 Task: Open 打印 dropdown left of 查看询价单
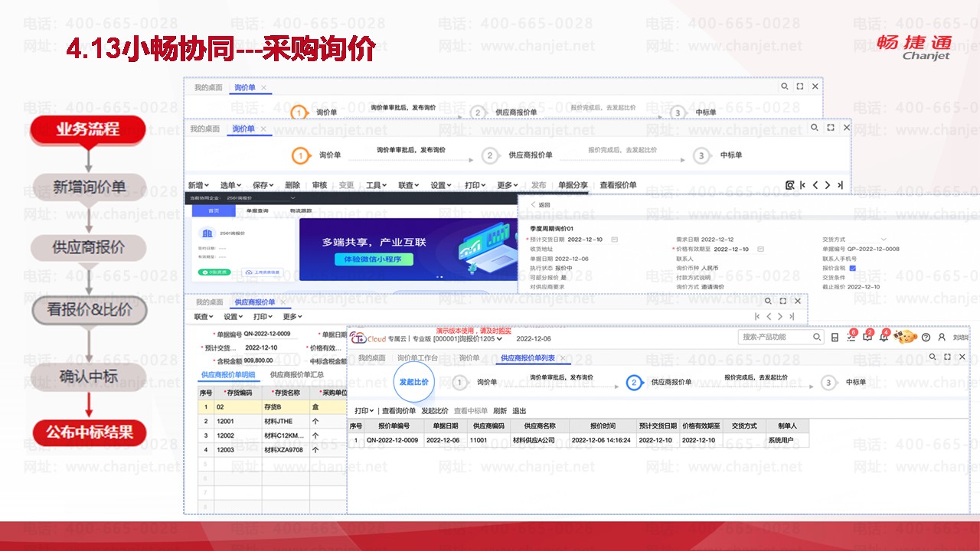coord(364,411)
